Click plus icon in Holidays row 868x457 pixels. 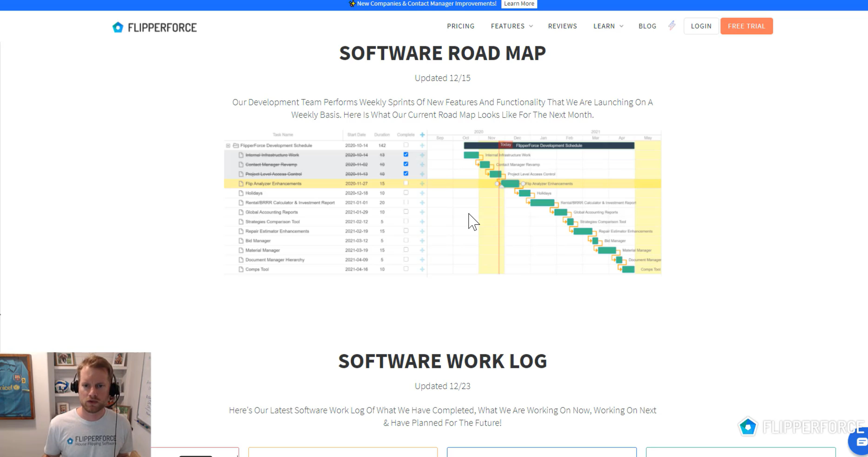coord(422,193)
